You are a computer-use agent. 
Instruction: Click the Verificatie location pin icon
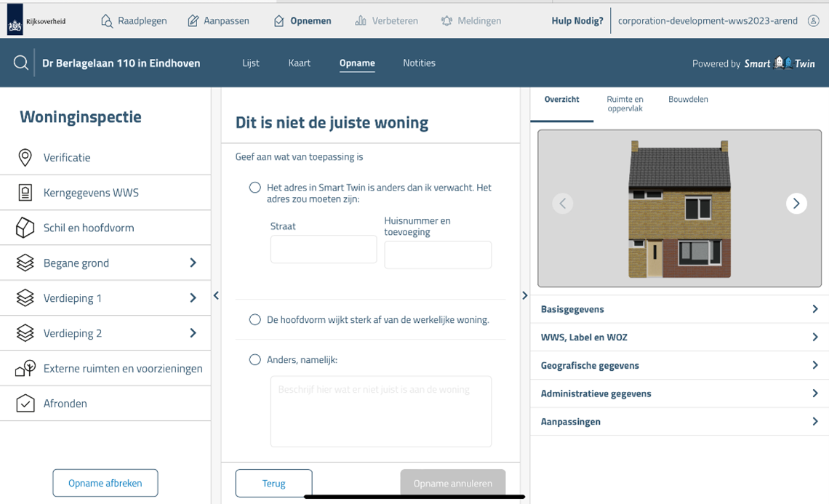[x=25, y=157]
